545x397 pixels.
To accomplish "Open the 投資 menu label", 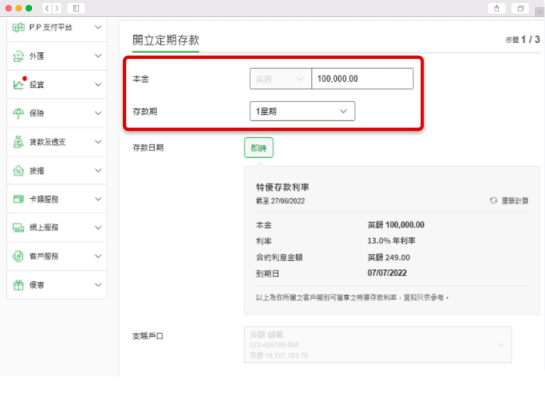I will pos(36,84).
